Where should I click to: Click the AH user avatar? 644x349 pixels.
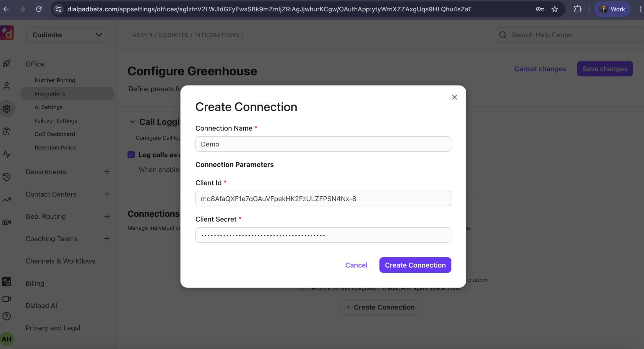pyautogui.click(x=7, y=339)
